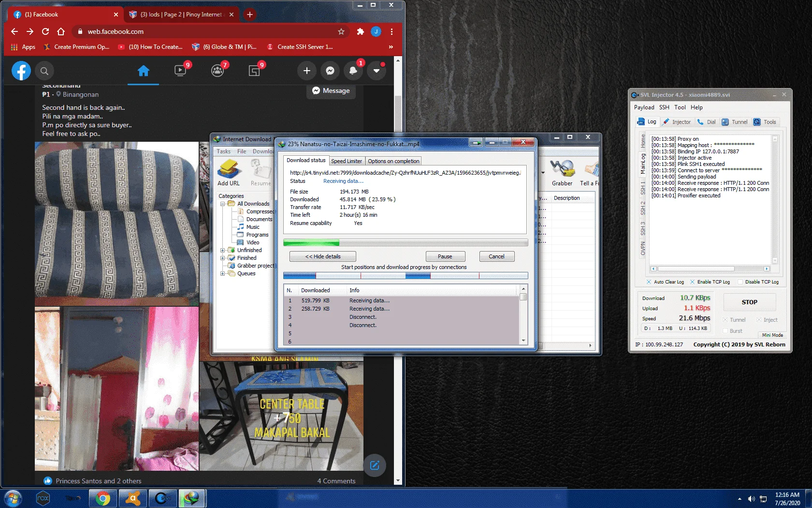Open the Dial tab in SVL Injector
Viewport: 812px width, 508px height.
pyautogui.click(x=707, y=122)
